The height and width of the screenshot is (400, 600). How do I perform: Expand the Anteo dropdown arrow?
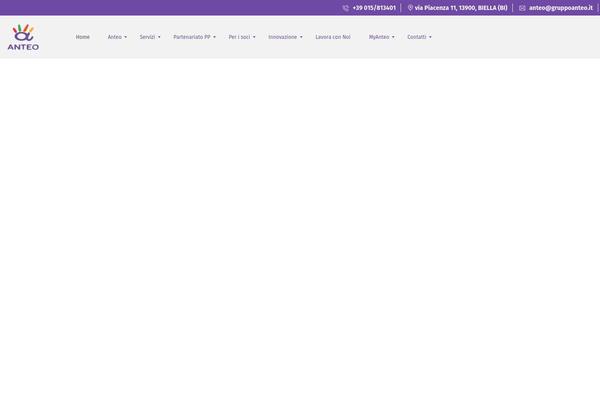click(125, 37)
